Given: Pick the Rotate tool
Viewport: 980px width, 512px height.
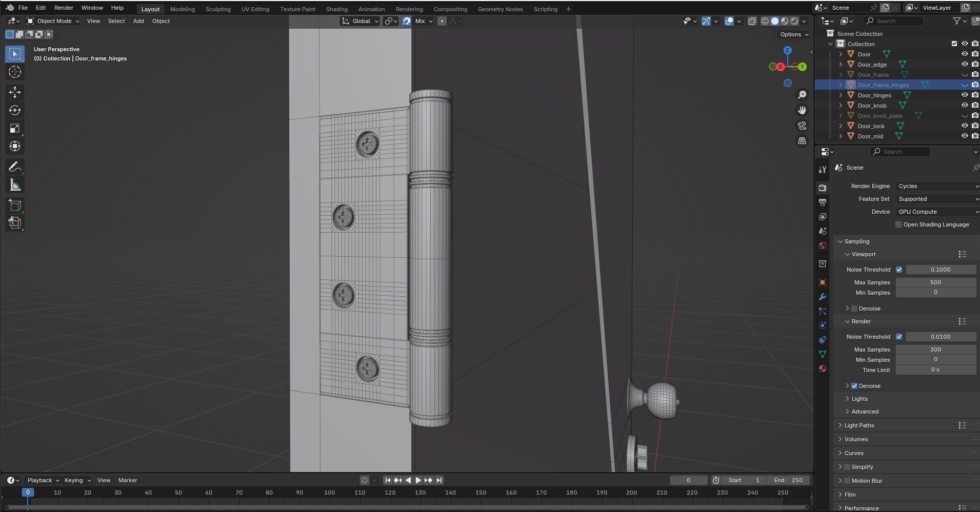Looking at the screenshot, I should 14,110.
